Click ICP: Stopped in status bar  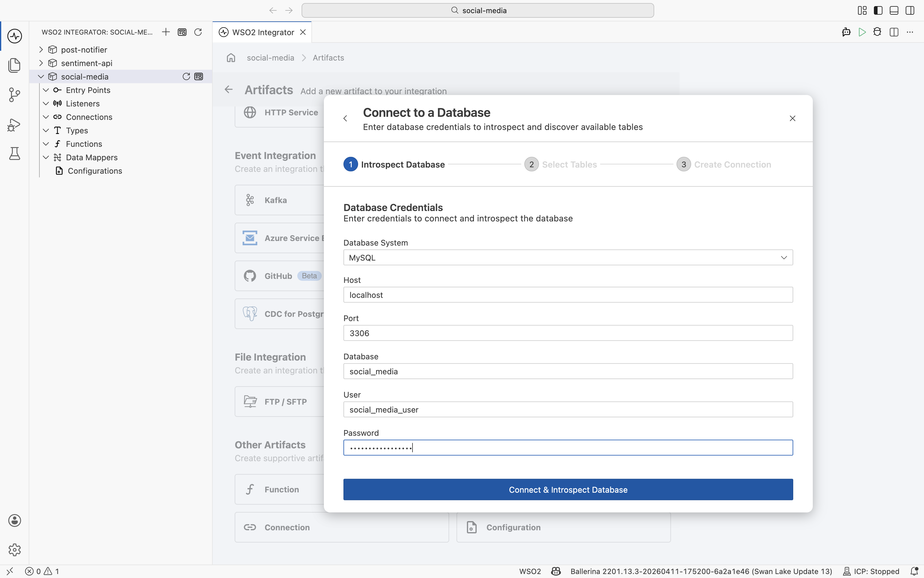point(871,571)
